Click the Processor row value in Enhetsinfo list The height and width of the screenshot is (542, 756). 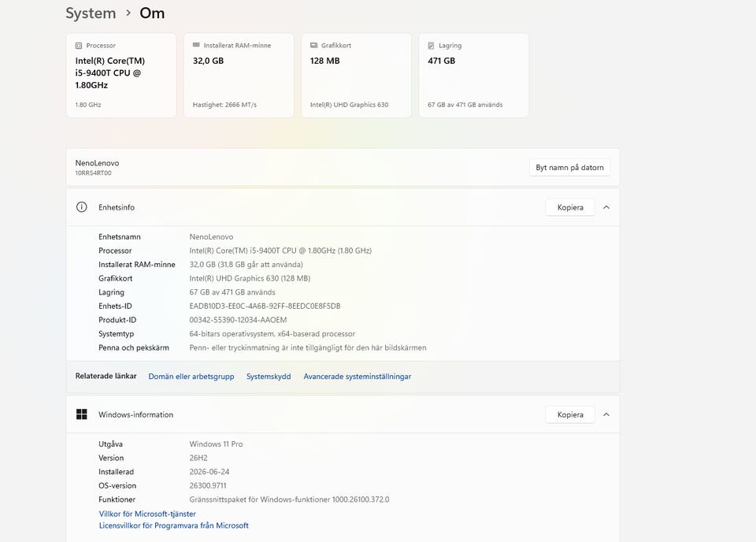click(280, 251)
